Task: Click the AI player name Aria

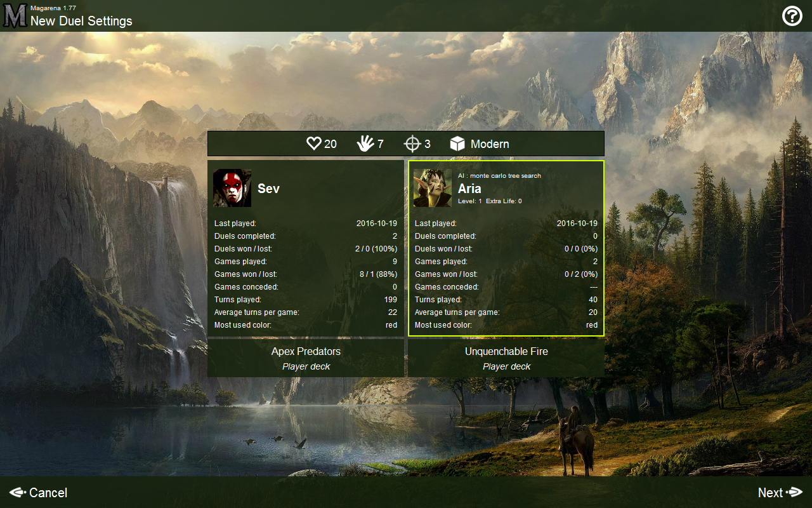Action: 469,189
